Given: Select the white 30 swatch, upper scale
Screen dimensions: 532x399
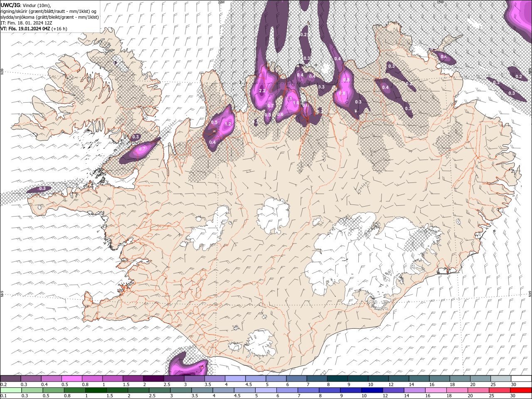Looking at the screenshot, I should point(522,379).
